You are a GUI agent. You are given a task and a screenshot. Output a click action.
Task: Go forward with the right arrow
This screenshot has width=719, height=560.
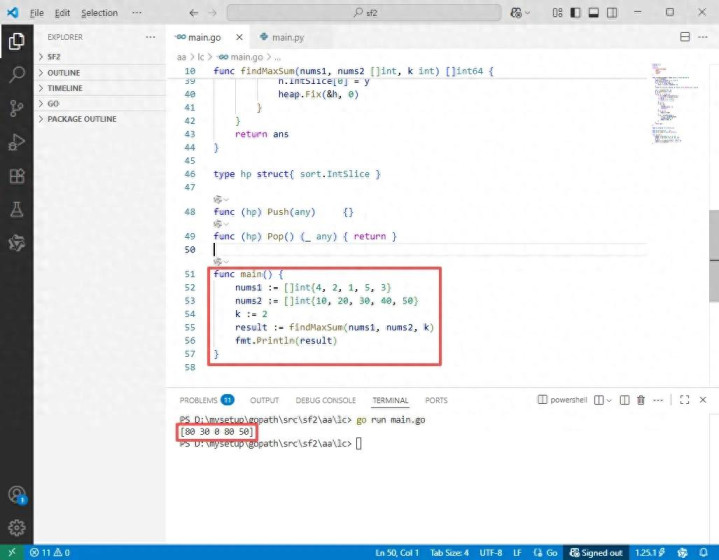[212, 13]
